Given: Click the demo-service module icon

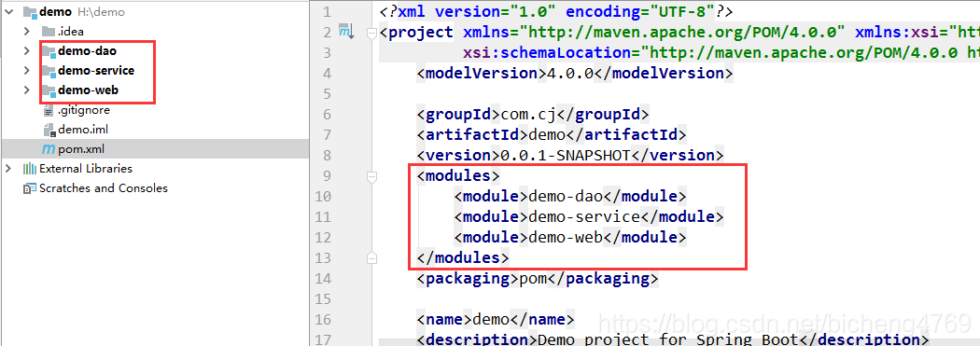Looking at the screenshot, I should point(49,71).
